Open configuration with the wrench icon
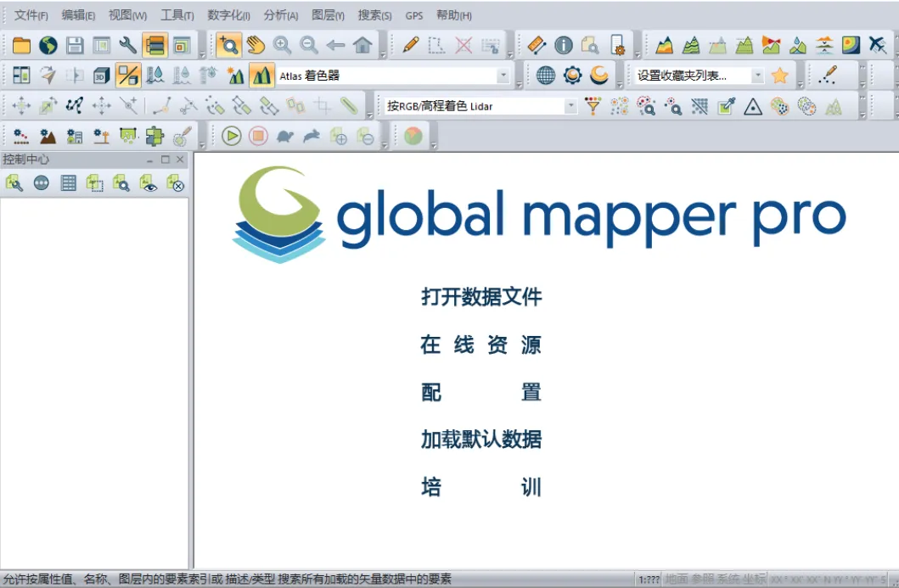This screenshot has width=899, height=588. [128, 45]
